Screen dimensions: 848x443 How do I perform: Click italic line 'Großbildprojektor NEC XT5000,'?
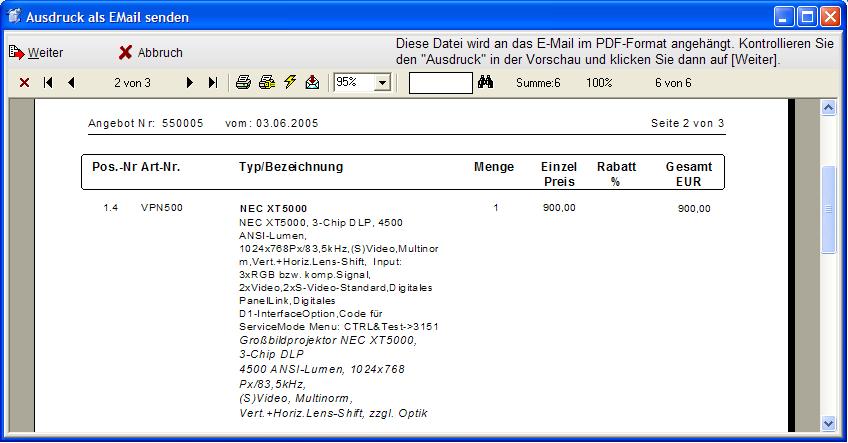[x=328, y=341]
